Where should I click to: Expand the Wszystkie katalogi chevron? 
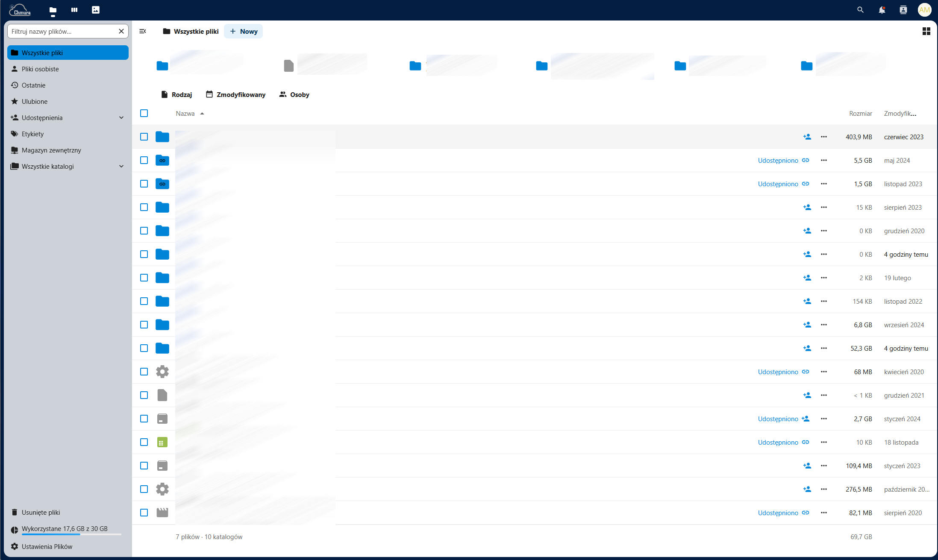pyautogui.click(x=121, y=166)
